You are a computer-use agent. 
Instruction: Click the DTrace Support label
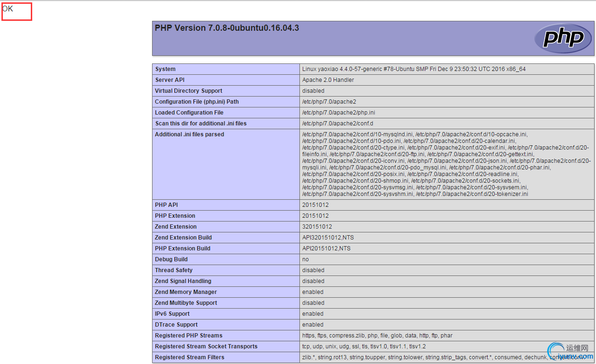tap(176, 325)
